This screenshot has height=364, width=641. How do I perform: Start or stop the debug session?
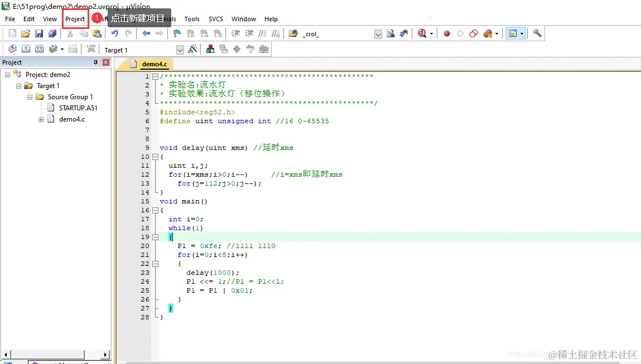(422, 33)
